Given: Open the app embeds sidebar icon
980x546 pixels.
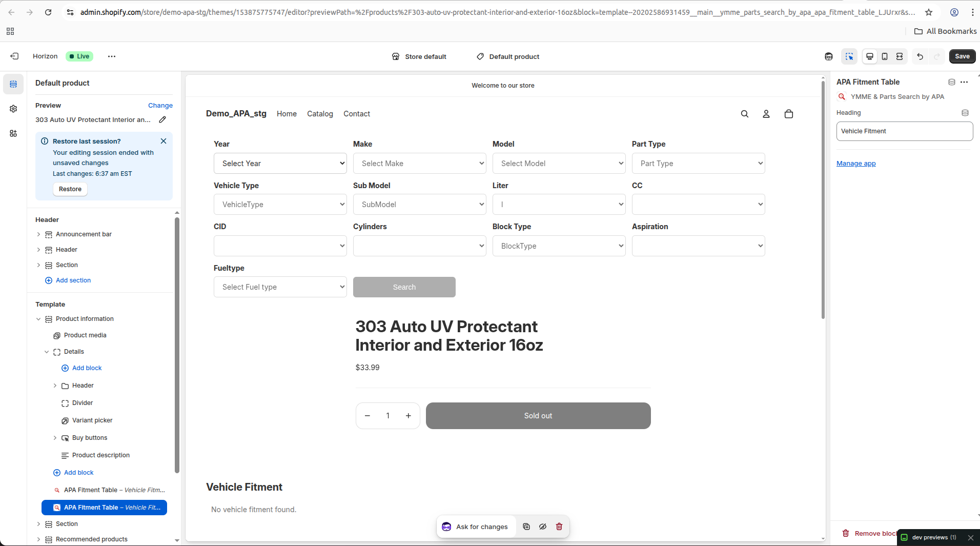Looking at the screenshot, I should click(13, 133).
